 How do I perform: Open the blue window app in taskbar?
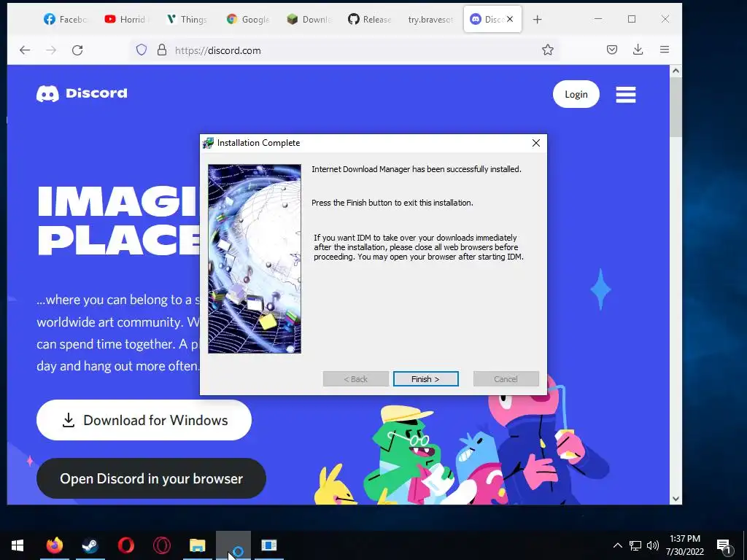click(269, 545)
